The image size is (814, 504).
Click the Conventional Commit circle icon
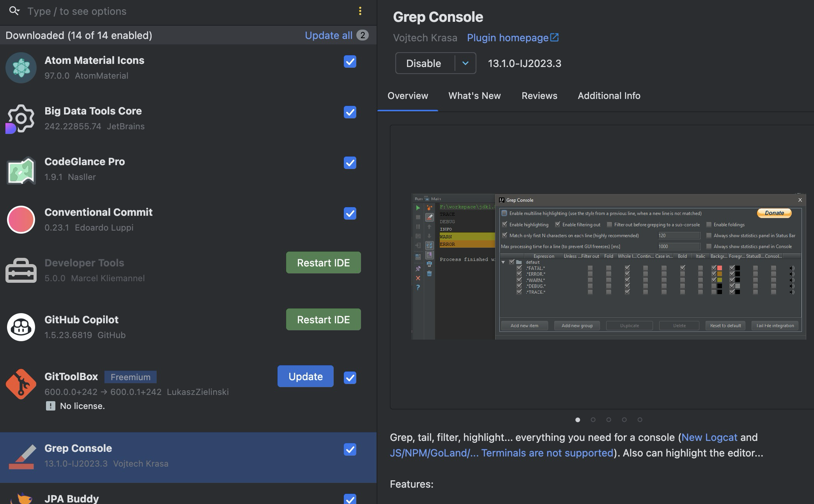[21, 220]
